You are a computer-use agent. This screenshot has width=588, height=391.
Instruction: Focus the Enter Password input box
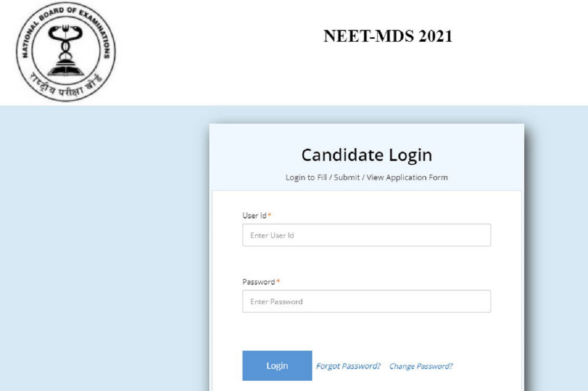click(367, 301)
